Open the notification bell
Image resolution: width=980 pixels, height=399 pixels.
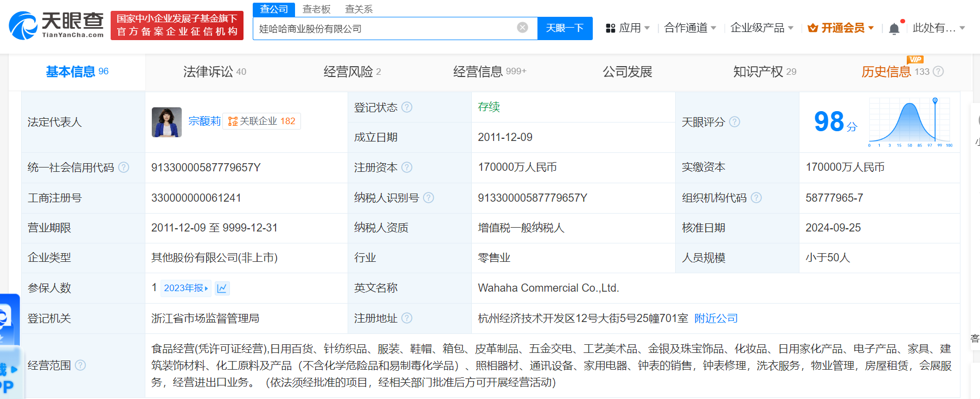[894, 28]
